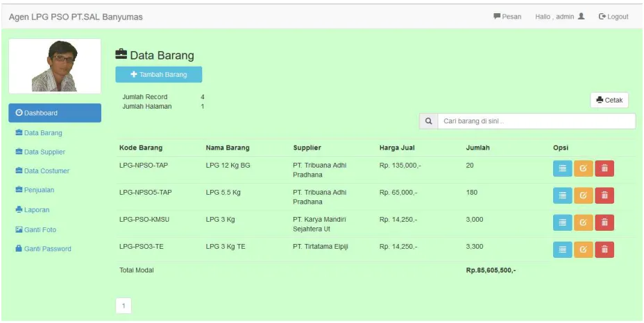Click the Rp.85,605,500,- total value

(491, 270)
